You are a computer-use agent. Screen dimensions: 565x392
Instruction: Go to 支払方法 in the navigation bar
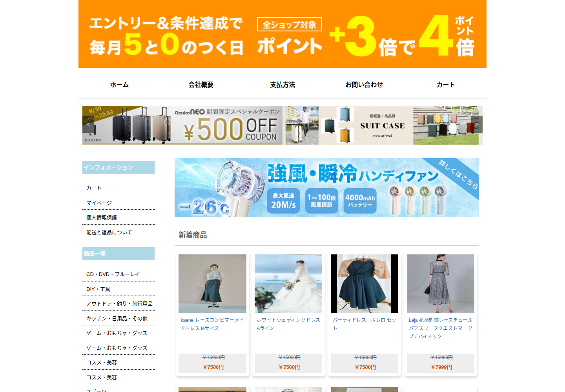[x=282, y=85]
